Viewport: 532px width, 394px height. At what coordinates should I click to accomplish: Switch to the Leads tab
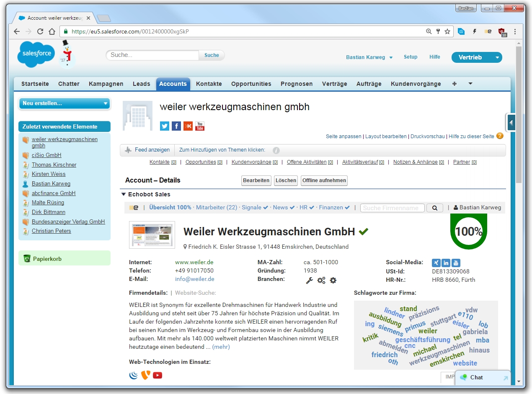coord(141,84)
